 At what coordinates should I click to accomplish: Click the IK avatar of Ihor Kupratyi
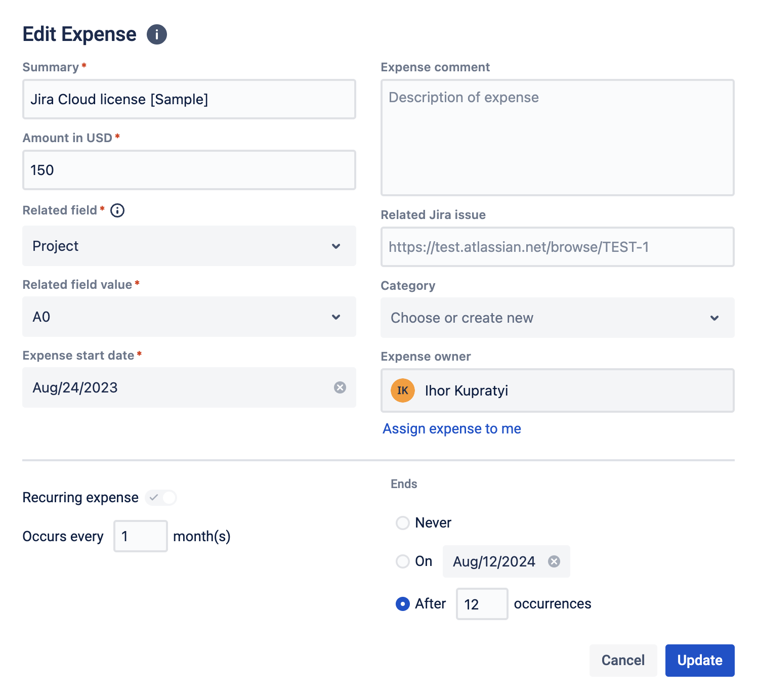(403, 390)
